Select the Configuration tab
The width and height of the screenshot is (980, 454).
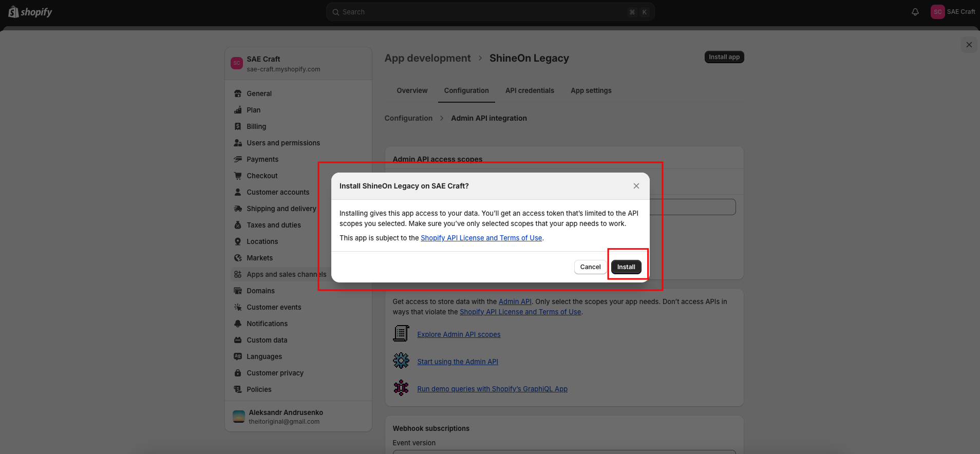coord(466,90)
